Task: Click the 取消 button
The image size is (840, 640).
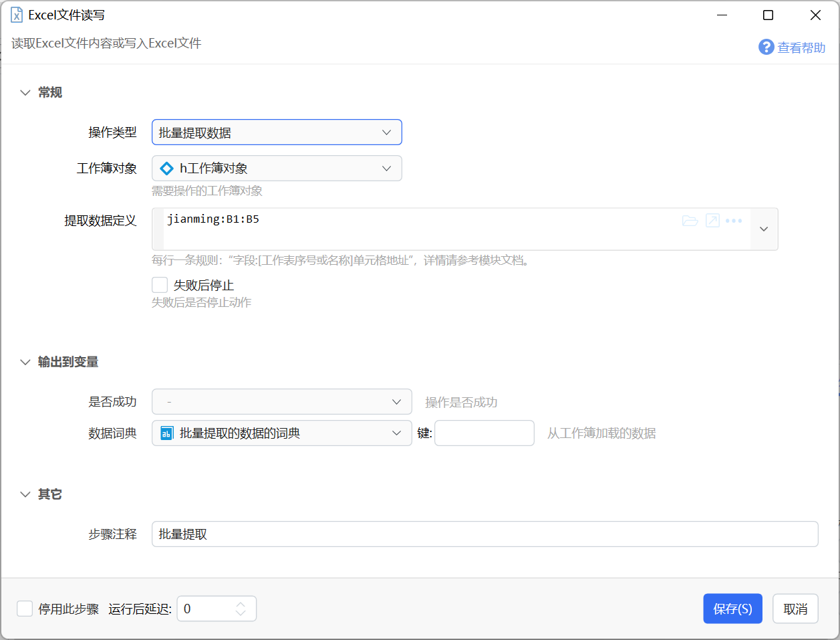Action: point(795,609)
